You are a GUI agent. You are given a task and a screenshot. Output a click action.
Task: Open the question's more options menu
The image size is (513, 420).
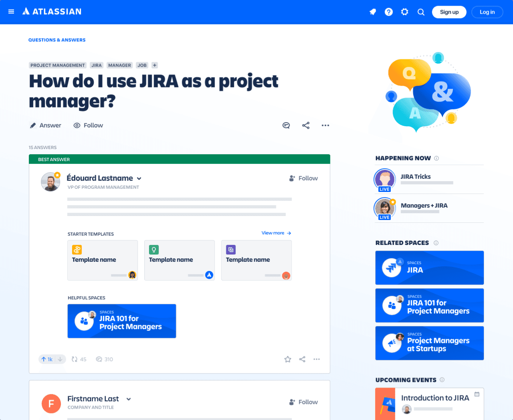point(325,125)
